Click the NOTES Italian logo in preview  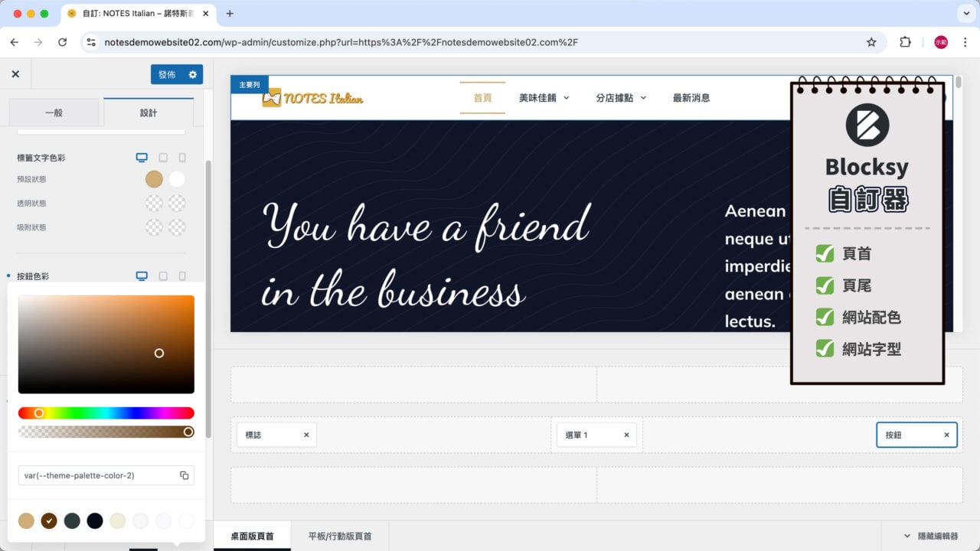[x=314, y=98]
